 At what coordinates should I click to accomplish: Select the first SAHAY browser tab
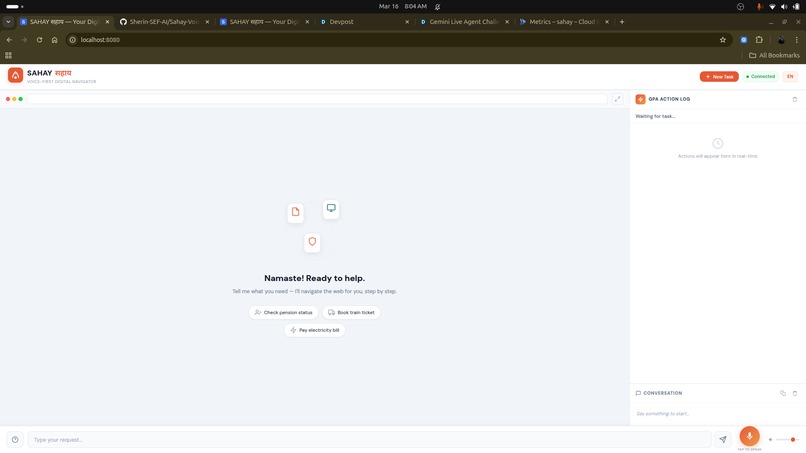[x=62, y=22]
